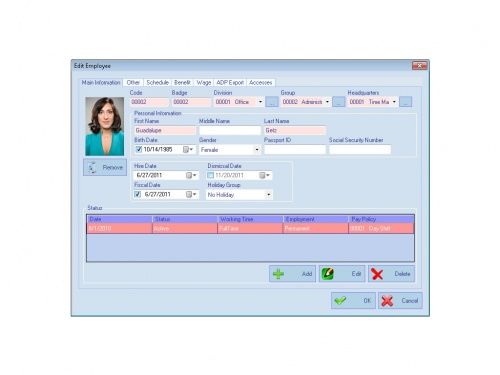Click the red X Cancel icon
500x375 pixels.
pyautogui.click(x=387, y=301)
